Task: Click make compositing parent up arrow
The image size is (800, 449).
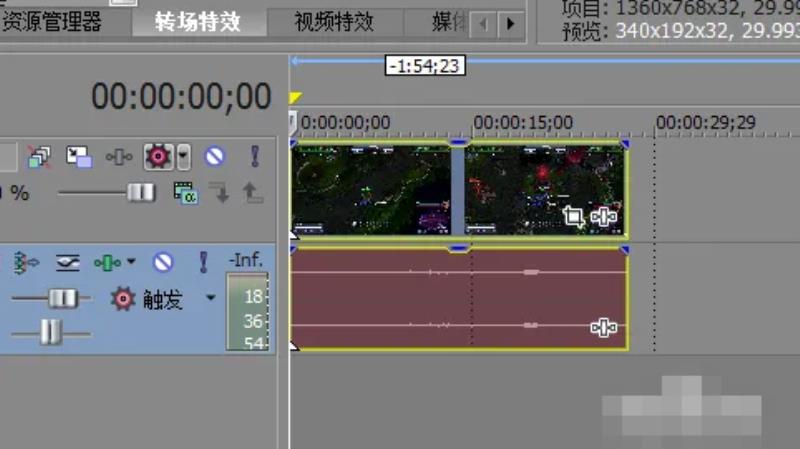Action: [253, 193]
